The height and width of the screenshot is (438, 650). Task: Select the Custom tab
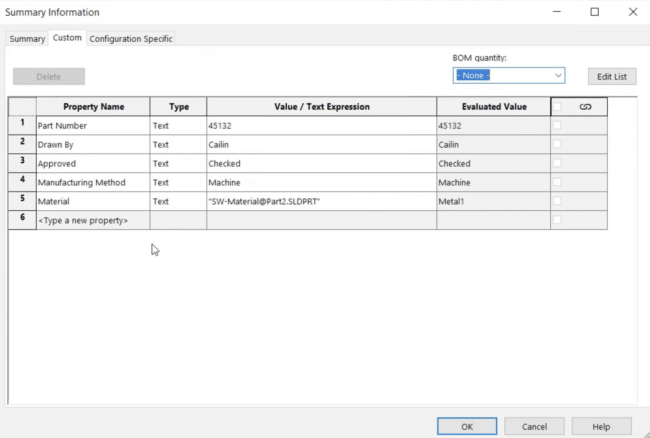click(x=67, y=38)
